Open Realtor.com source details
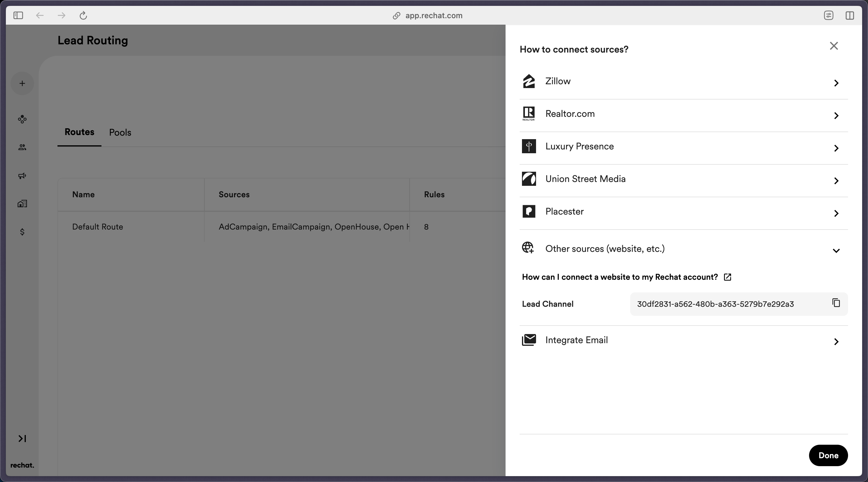 836,116
